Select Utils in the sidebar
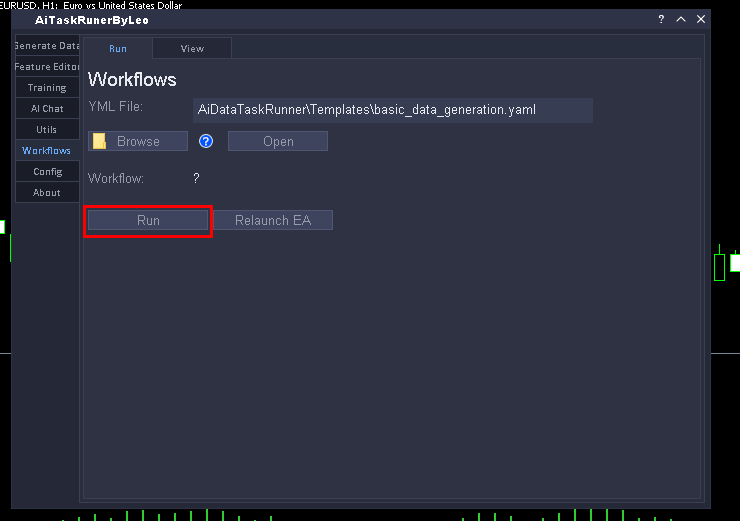Image resolution: width=740 pixels, height=521 pixels. [x=47, y=130]
